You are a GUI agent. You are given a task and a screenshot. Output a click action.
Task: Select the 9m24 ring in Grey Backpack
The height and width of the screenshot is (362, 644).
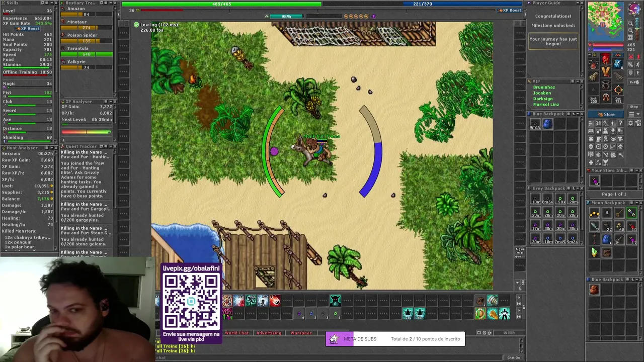[573, 239]
